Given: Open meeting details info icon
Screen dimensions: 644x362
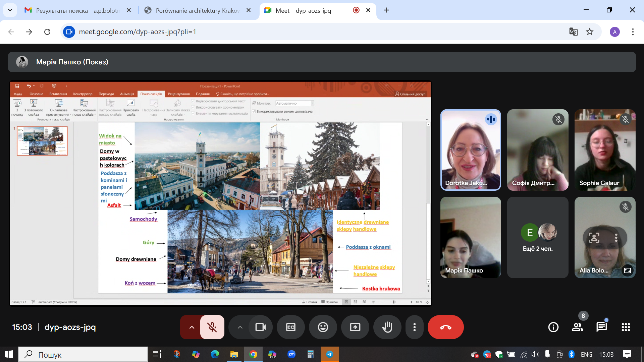Looking at the screenshot, I should coord(553,327).
